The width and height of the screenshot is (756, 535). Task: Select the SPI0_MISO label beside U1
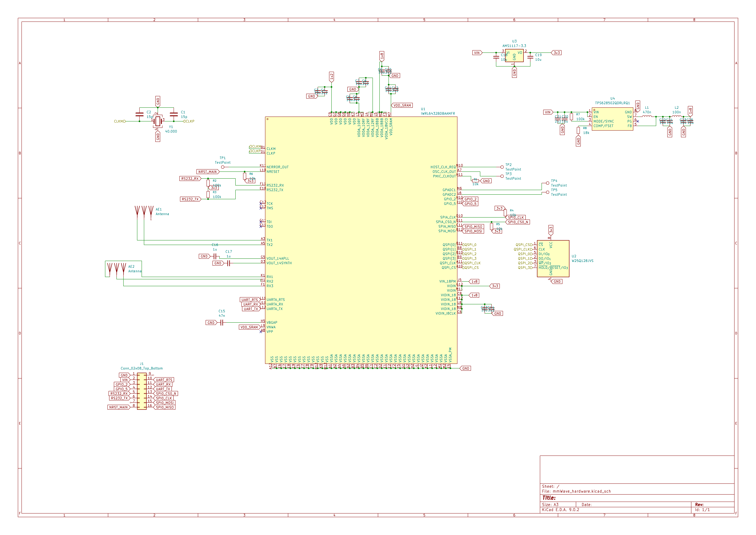point(473,227)
